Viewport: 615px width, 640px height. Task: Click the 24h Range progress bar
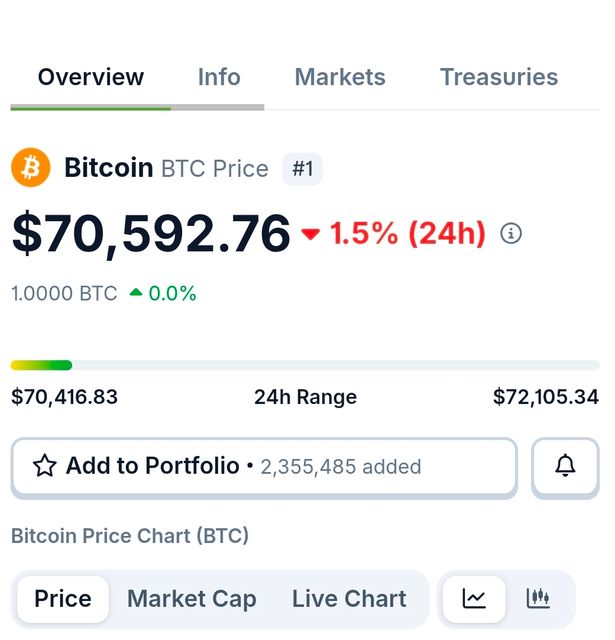[305, 365]
